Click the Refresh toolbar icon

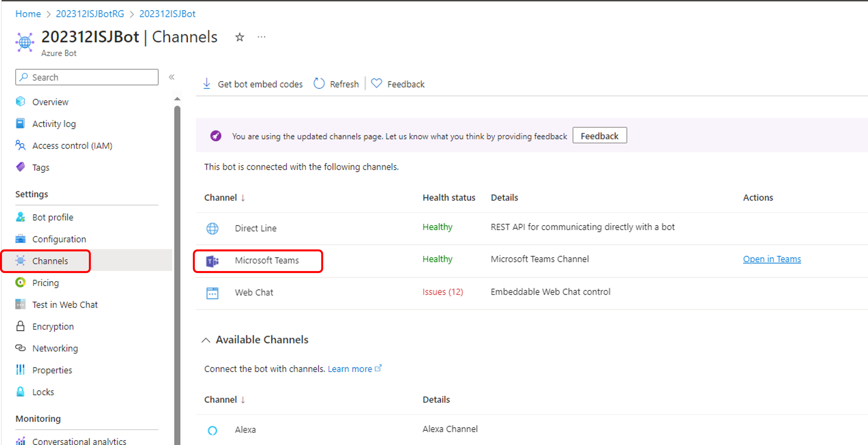(x=319, y=84)
